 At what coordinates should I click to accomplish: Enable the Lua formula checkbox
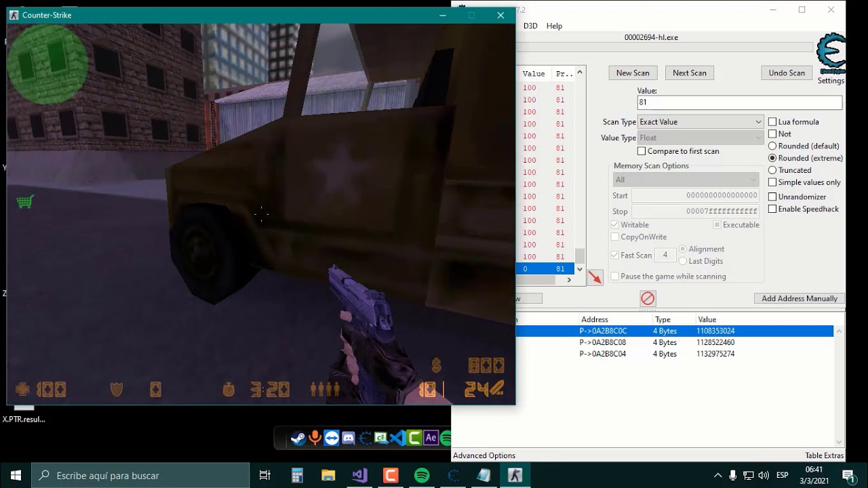click(772, 122)
